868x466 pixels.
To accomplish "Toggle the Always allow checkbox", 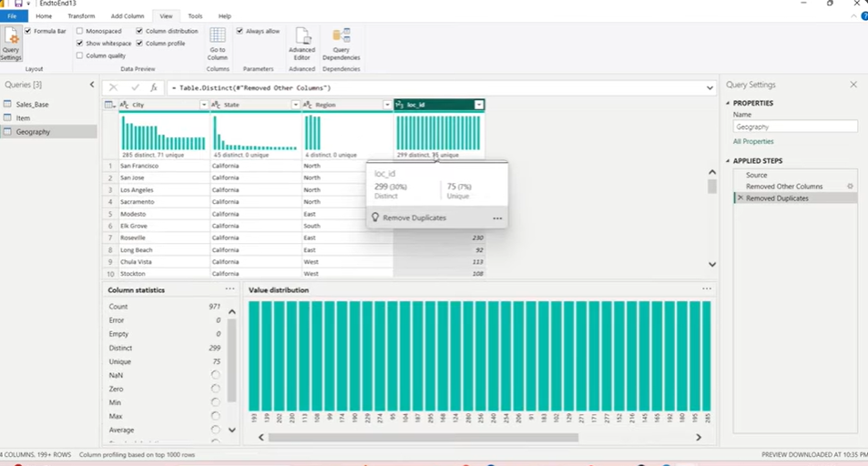I will [240, 31].
